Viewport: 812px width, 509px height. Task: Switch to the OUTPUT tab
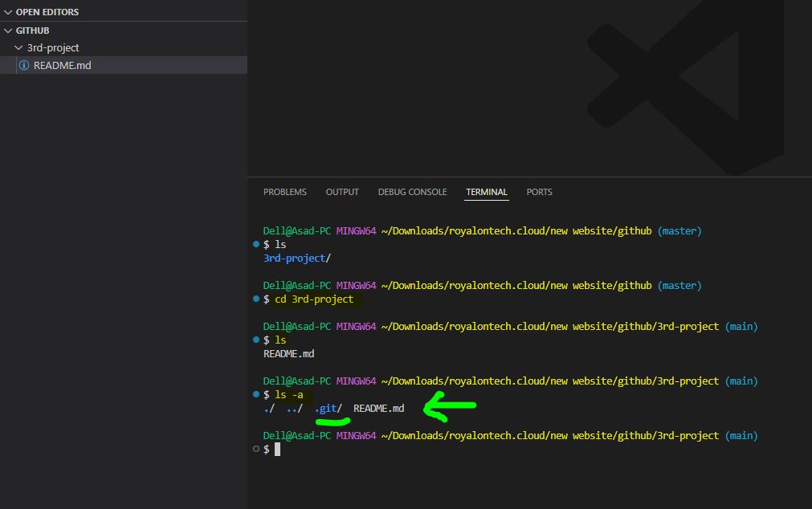[342, 192]
